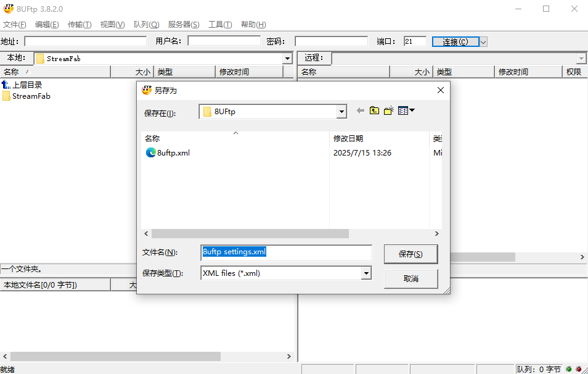
Task: Click the 取消 cancel button
Action: 410,279
